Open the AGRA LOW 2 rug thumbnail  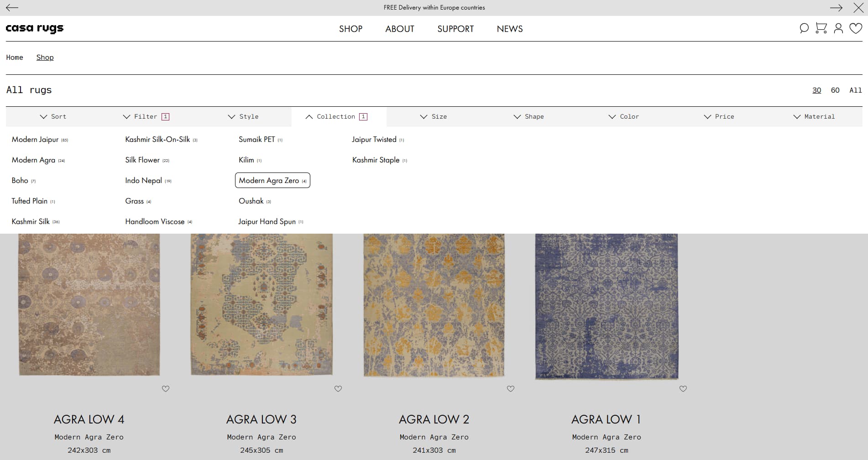(434, 305)
